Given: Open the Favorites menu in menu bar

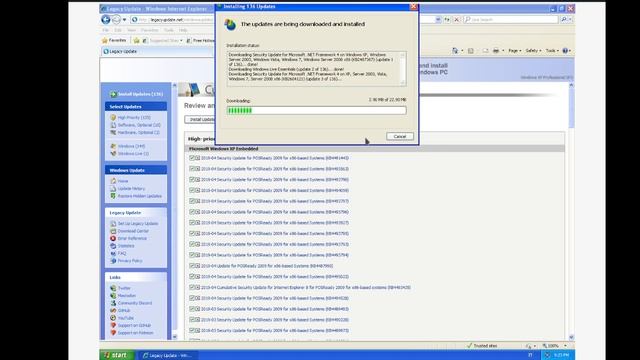Looking at the screenshot, I should [x=149, y=30].
